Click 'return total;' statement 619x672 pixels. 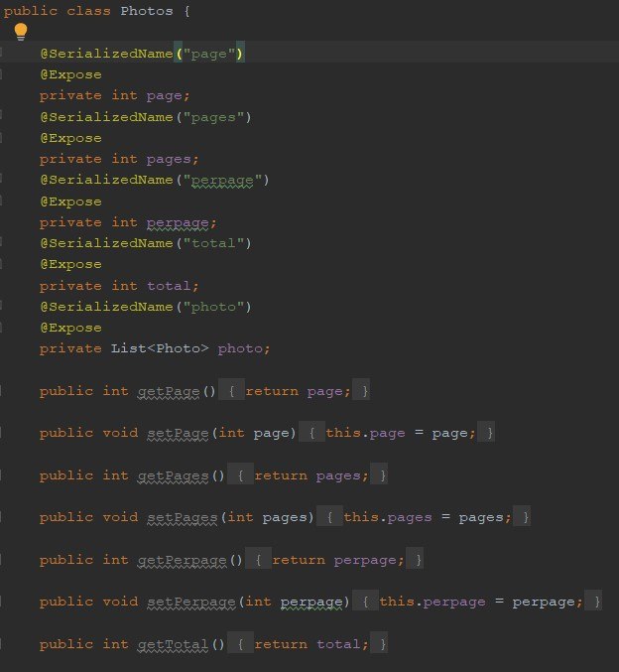(311, 644)
